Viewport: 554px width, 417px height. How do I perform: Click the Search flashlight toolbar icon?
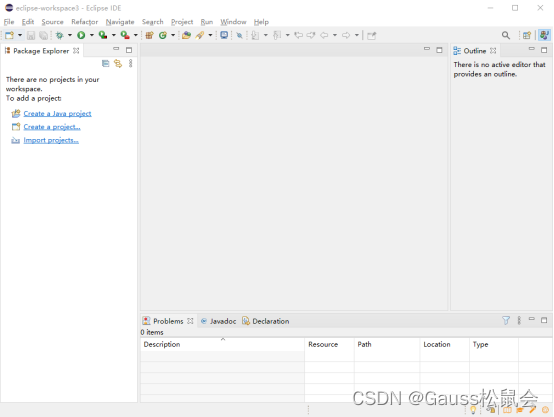click(200, 35)
